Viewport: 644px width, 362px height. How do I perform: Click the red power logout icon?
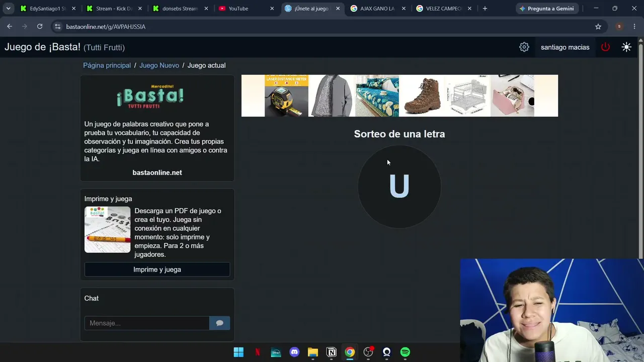click(x=605, y=47)
